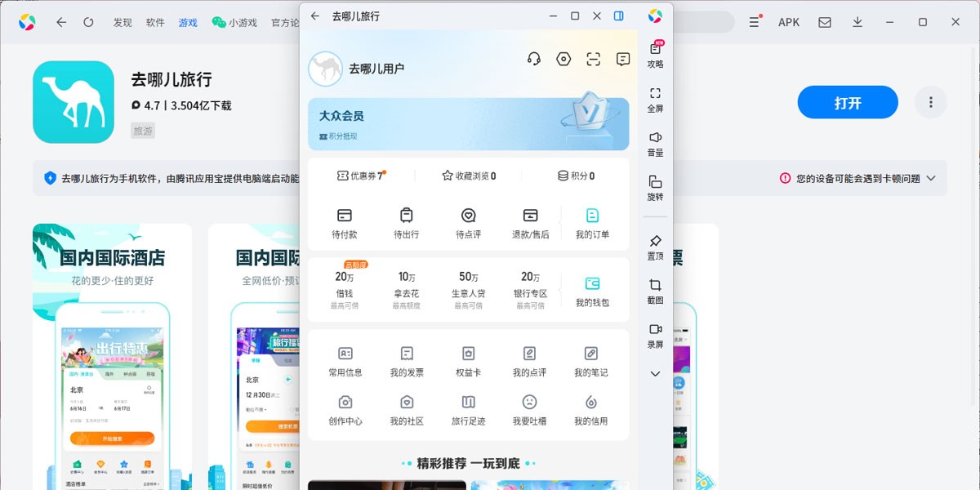Open 创作中心 creation center icon
This screenshot has width=980, height=490.
click(344, 408)
